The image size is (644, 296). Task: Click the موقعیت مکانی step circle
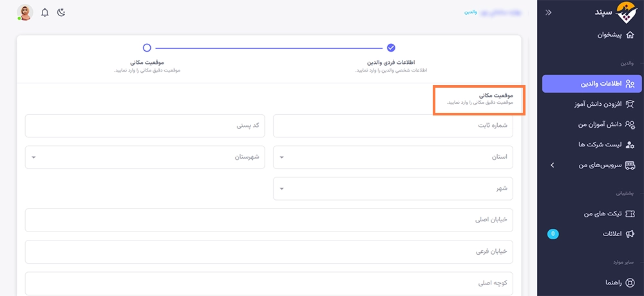147,48
